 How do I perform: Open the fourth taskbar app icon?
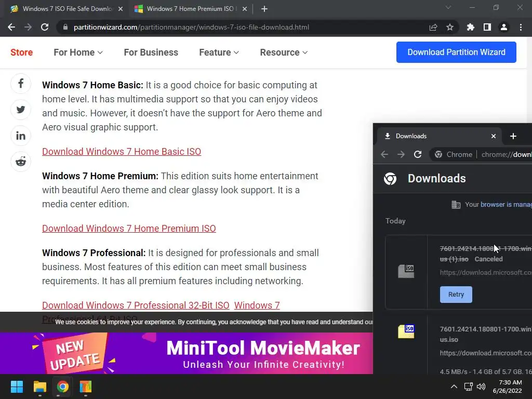86,387
